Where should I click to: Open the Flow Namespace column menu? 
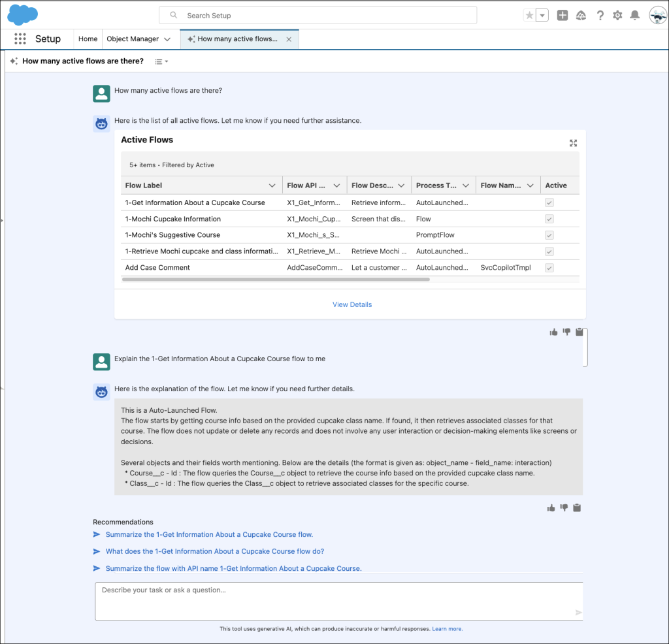coord(530,185)
